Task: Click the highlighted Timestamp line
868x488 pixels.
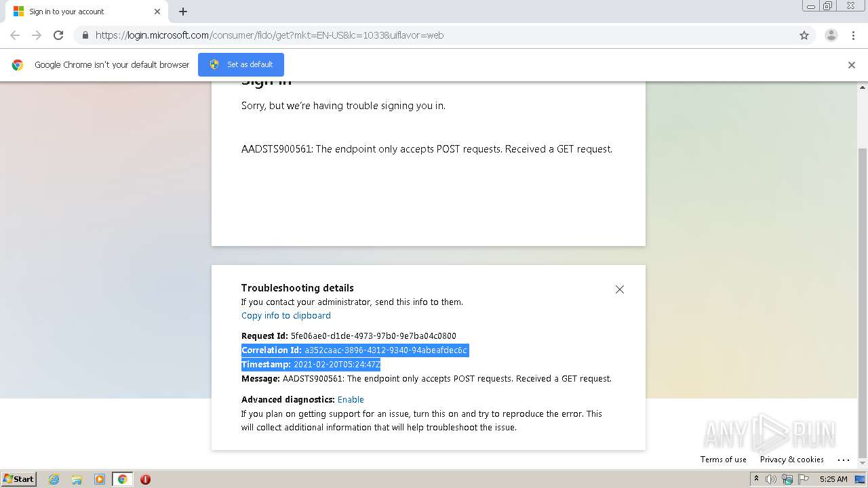Action: click(311, 365)
